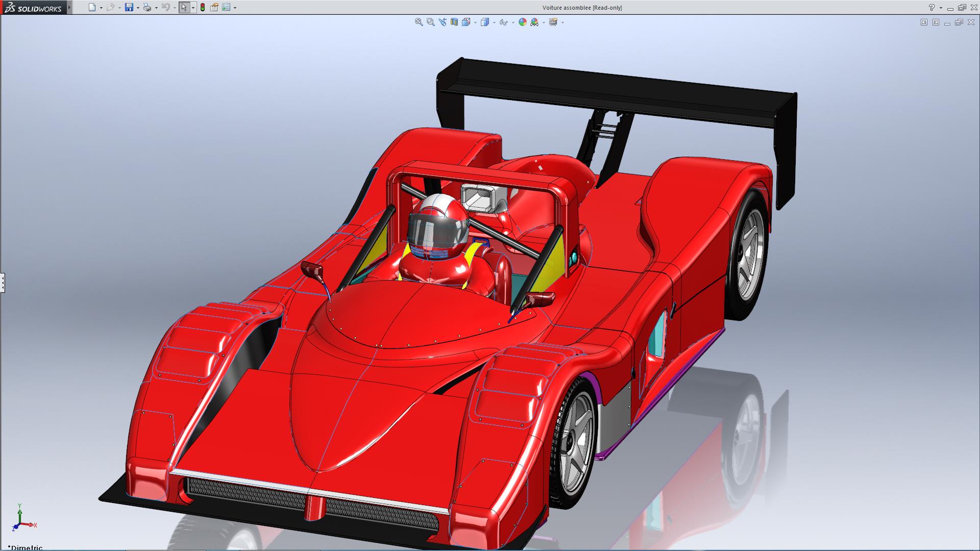Open Edit Appearance color ball
Screen dimensions: 980x551
(x=522, y=22)
